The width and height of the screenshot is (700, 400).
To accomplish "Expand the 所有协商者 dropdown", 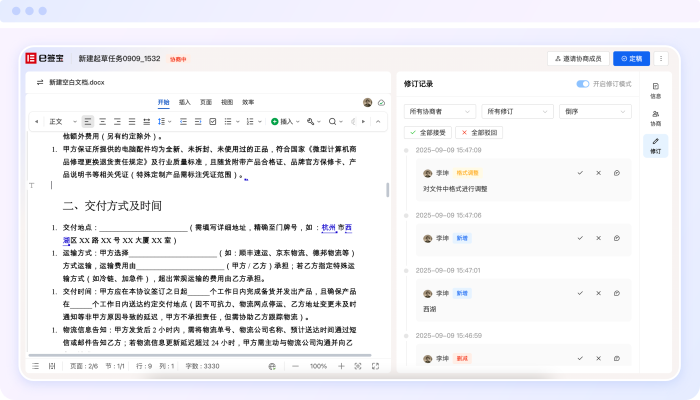I will [439, 112].
